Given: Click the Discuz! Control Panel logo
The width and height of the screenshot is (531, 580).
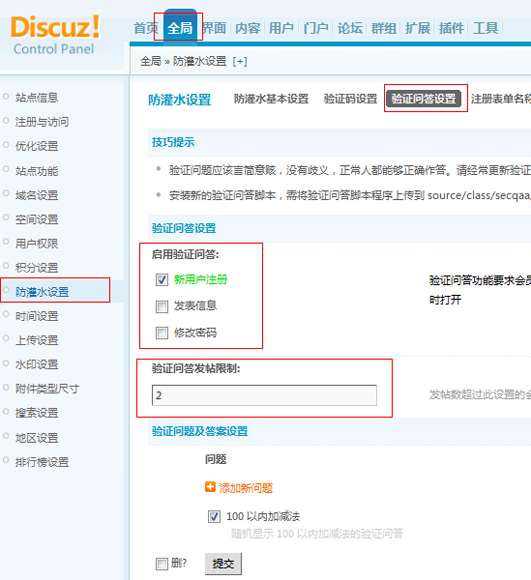Looking at the screenshot, I should [x=55, y=35].
